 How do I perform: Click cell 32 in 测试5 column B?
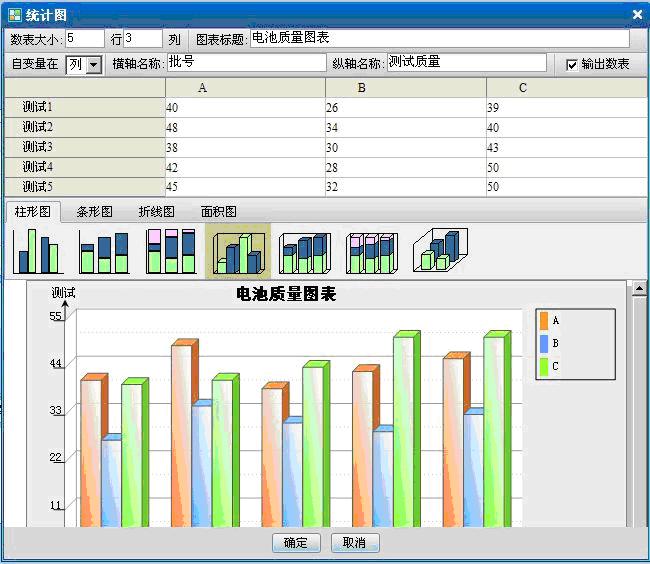point(405,187)
